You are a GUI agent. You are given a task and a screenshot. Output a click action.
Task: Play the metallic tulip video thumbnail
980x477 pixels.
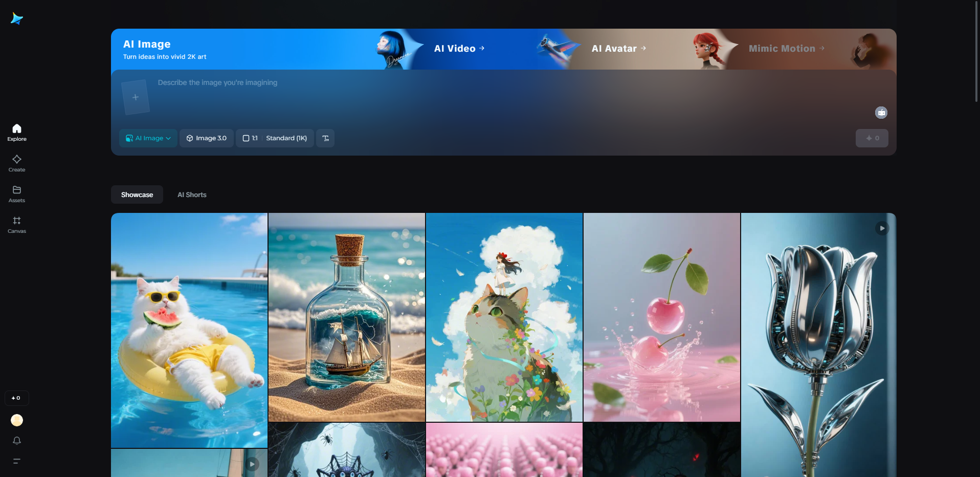pyautogui.click(x=882, y=228)
